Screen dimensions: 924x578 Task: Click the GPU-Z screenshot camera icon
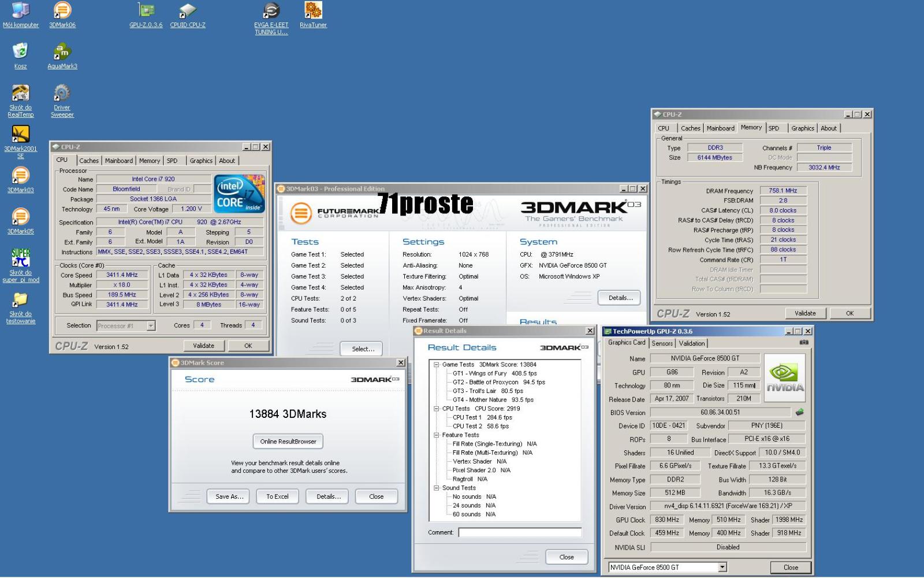click(803, 342)
